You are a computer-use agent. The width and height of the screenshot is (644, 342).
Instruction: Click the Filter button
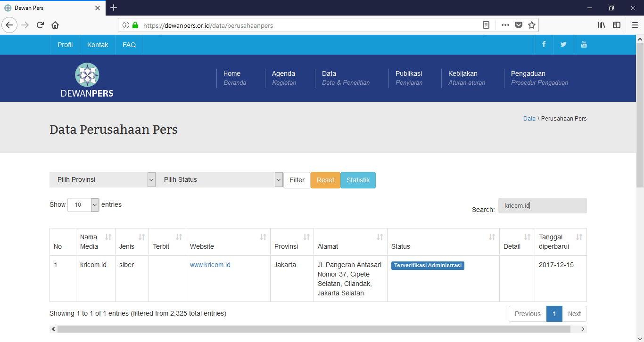tap(297, 180)
